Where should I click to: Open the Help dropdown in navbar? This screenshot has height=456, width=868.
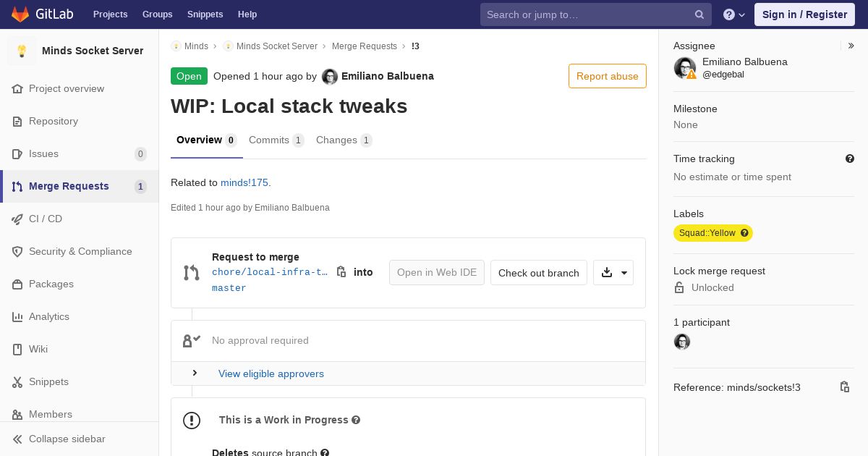coord(734,14)
